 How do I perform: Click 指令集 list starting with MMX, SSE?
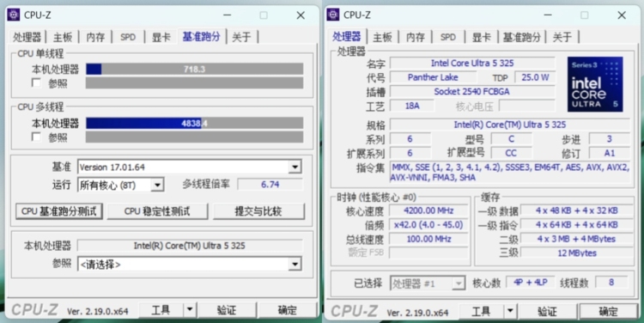pyautogui.click(x=510, y=172)
